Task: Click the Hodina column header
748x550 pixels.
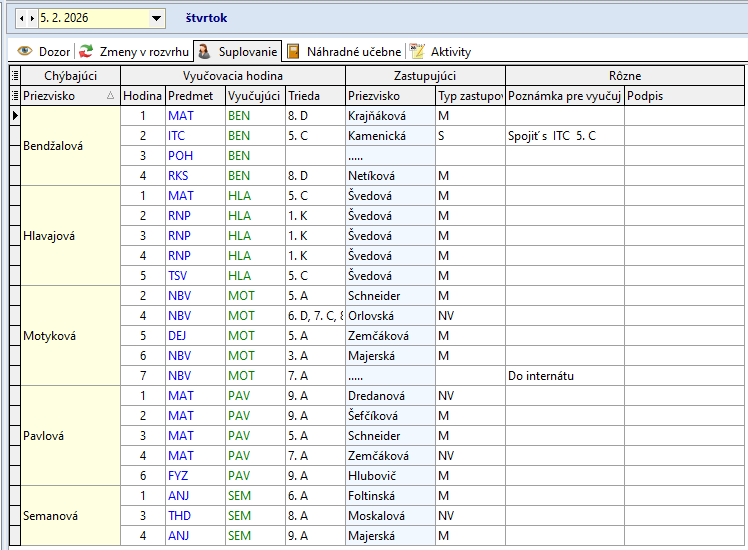Action: click(x=142, y=96)
